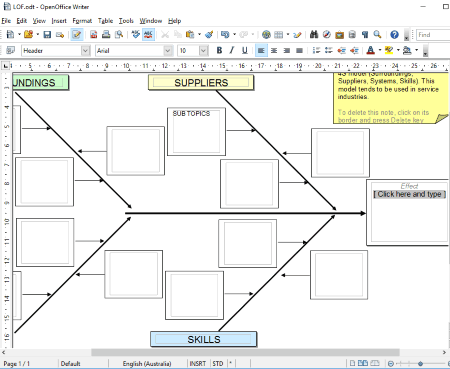
Task: Open the Background Color dropdown arrow
Action: point(416,50)
